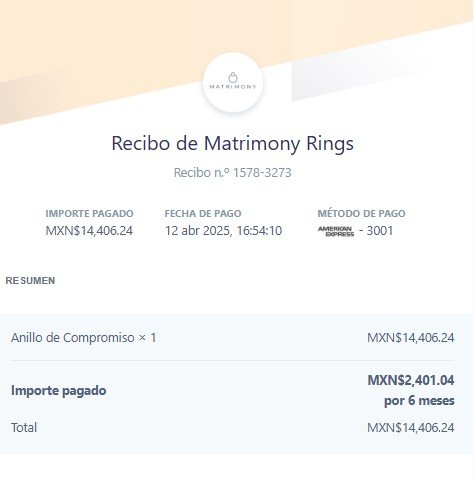This screenshot has width=475, height=482.
Task: Click the MÉTODO DE PAGO header label
Action: (361, 213)
